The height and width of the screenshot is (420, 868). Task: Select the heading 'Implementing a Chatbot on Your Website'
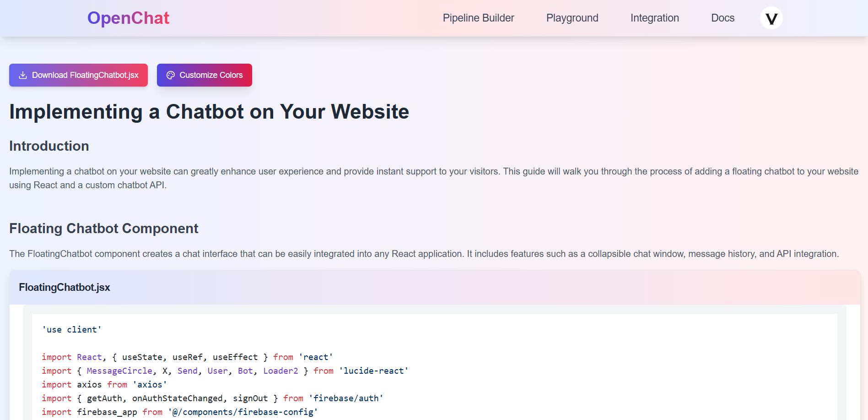(x=209, y=112)
